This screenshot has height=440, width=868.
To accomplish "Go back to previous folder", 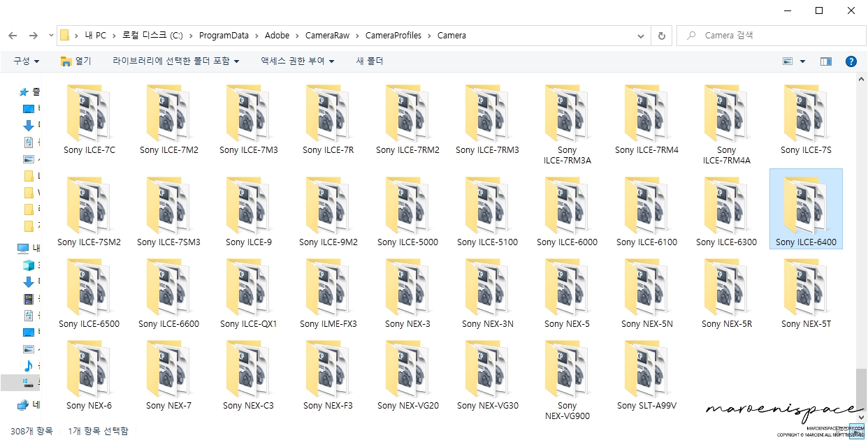I will tap(13, 36).
